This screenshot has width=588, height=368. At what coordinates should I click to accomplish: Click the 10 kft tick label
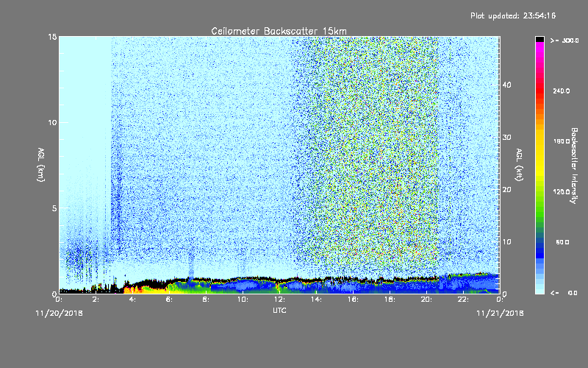[506, 242]
